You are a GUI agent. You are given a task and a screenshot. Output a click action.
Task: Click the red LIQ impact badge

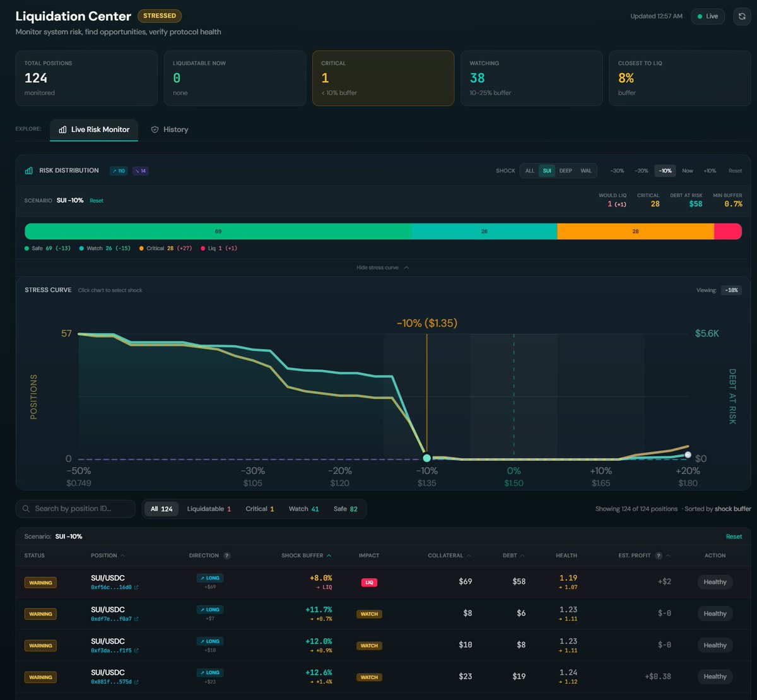click(x=370, y=582)
